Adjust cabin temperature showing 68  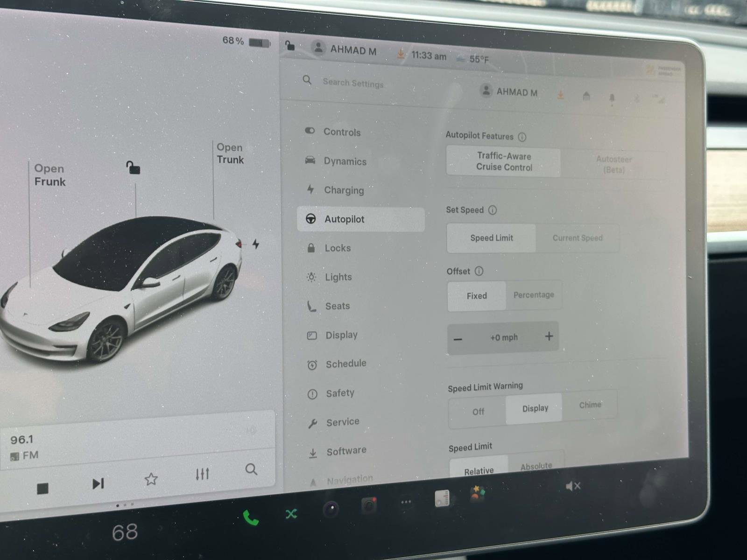[x=125, y=532]
